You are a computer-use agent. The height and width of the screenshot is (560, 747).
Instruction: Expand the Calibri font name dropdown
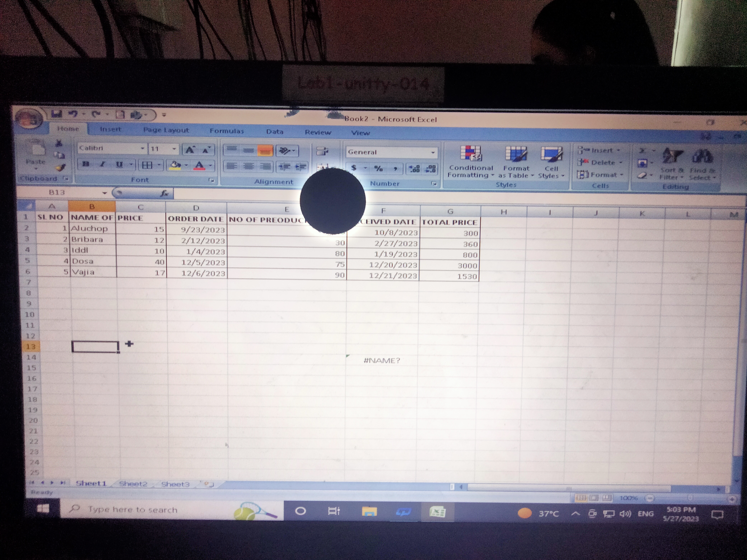click(x=143, y=148)
